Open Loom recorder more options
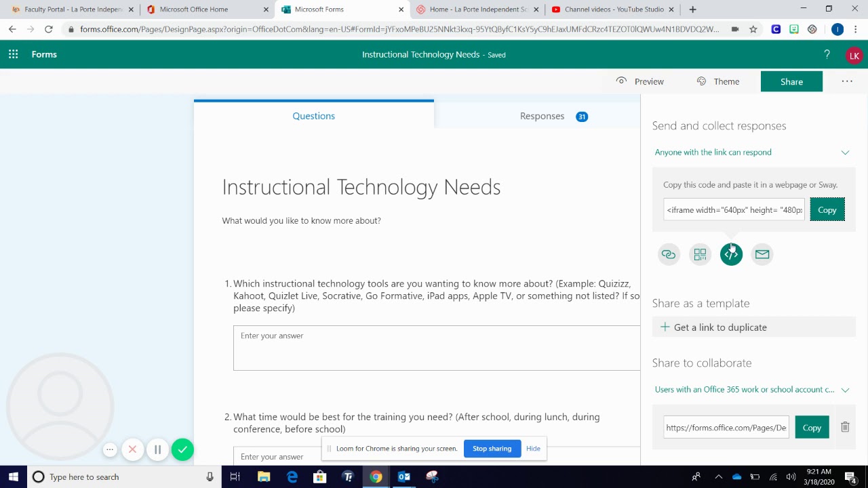The width and height of the screenshot is (868, 488). 110,449
